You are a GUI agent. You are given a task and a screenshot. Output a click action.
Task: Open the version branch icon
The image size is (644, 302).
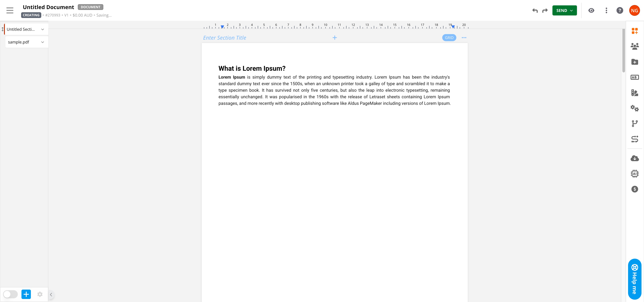click(x=634, y=123)
